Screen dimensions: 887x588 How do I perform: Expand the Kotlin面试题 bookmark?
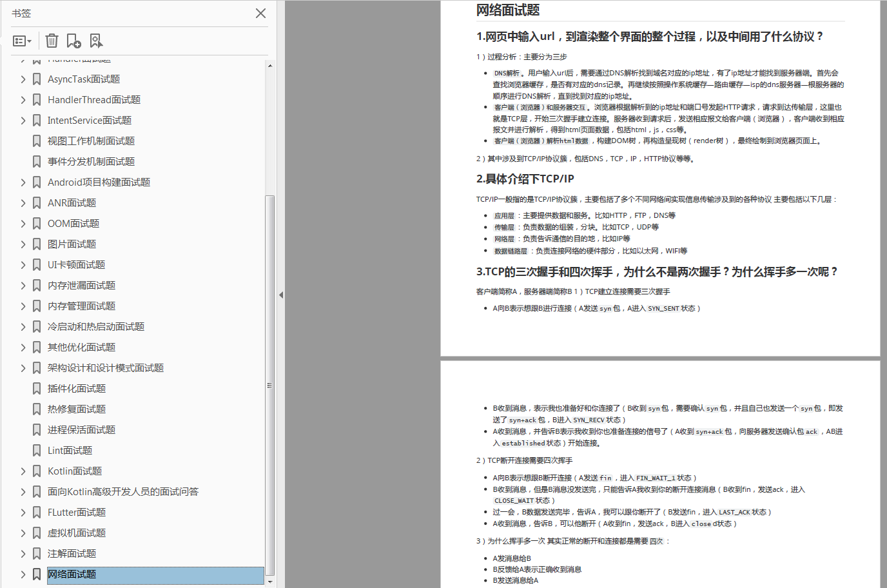point(23,471)
